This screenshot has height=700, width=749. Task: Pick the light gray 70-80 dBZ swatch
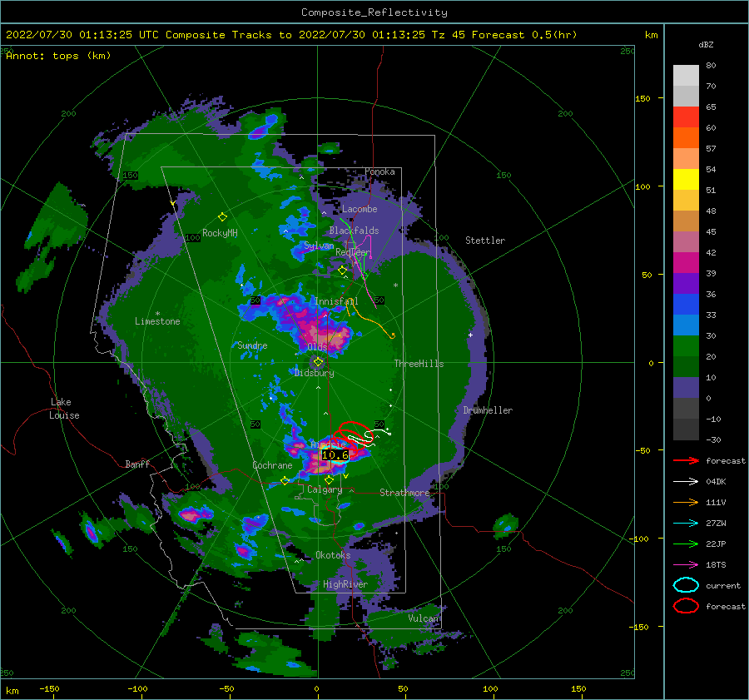[686, 76]
